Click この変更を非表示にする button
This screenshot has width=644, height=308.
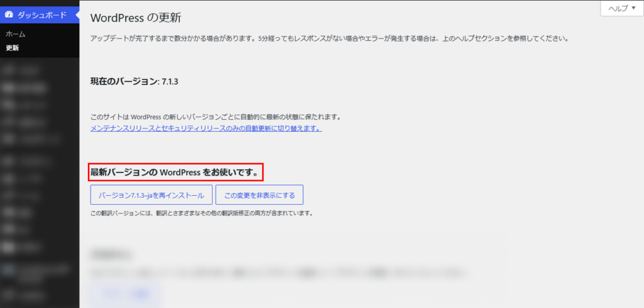coord(260,195)
